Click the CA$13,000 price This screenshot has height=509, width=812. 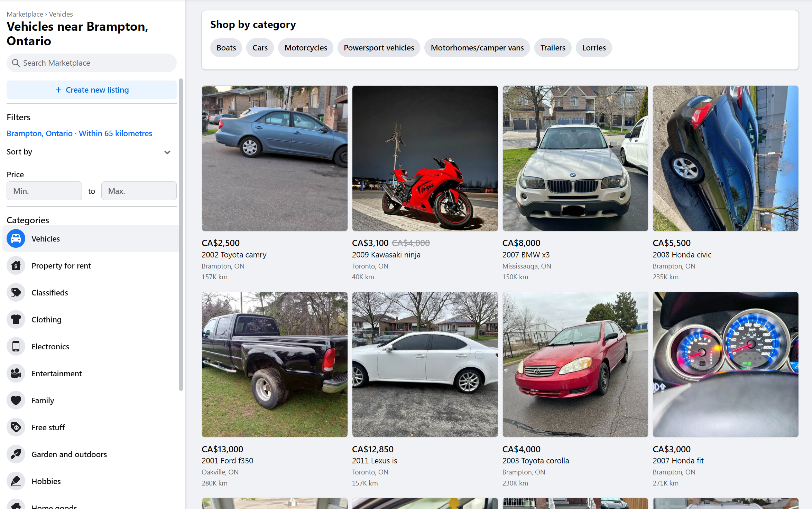[222, 449]
